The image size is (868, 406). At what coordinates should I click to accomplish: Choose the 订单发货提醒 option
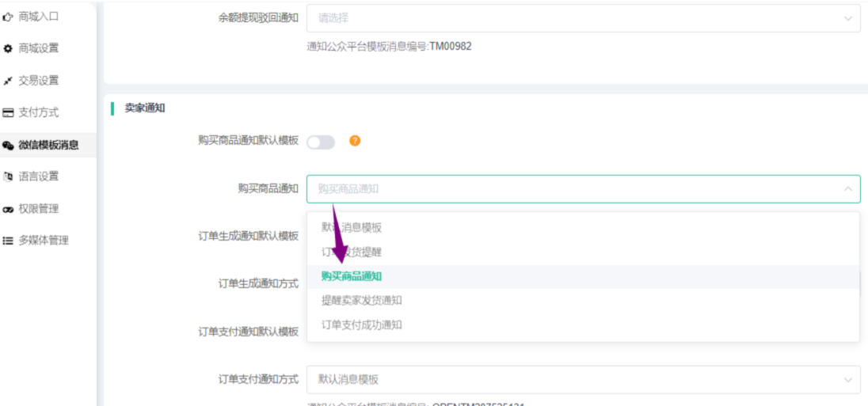tap(352, 252)
